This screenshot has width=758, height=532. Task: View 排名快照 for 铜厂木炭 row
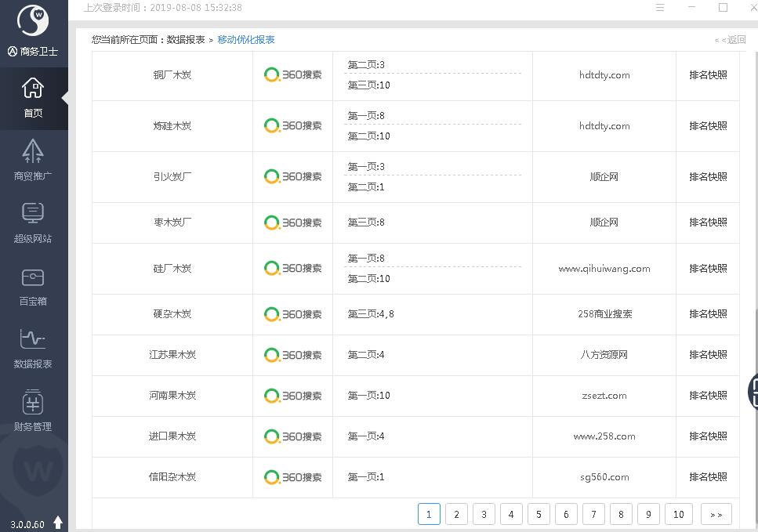[708, 75]
